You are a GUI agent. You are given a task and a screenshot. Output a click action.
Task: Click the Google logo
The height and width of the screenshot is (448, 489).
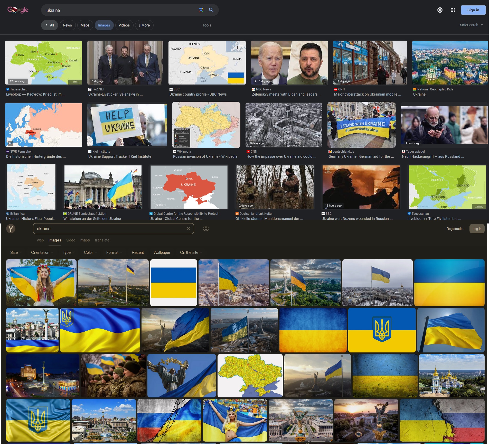pos(18,10)
